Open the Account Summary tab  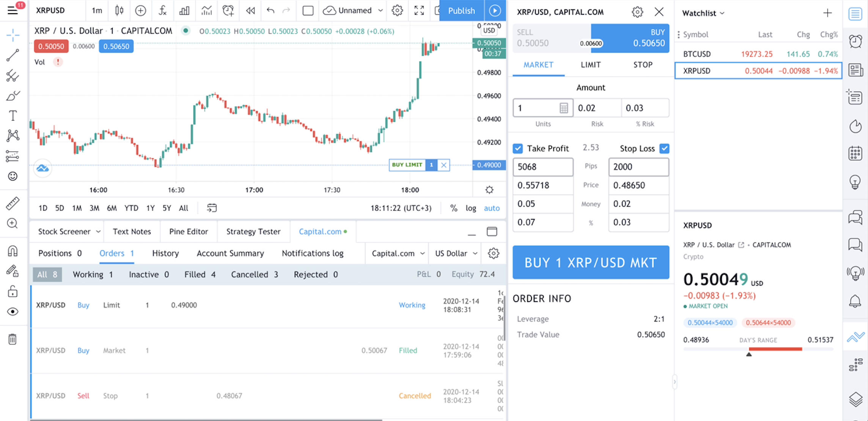[230, 253]
